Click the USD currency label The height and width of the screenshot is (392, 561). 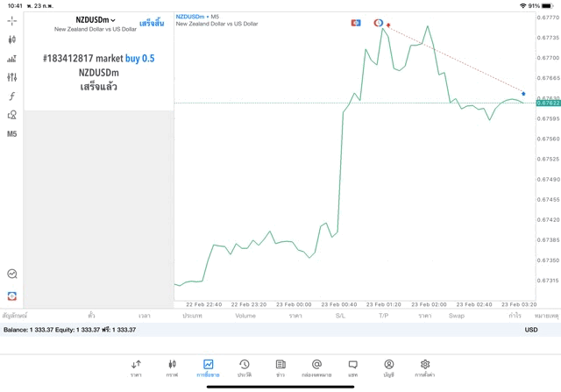(x=531, y=330)
